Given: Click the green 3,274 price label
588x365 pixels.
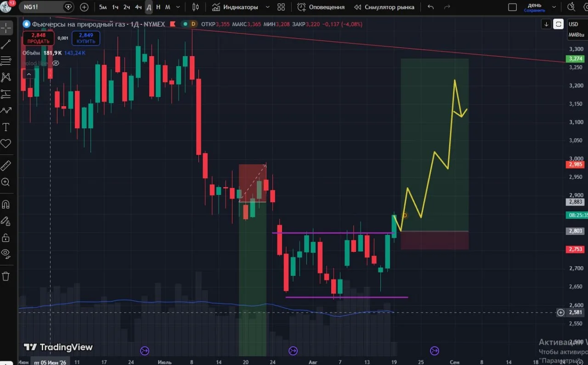Looking at the screenshot, I should point(575,59).
